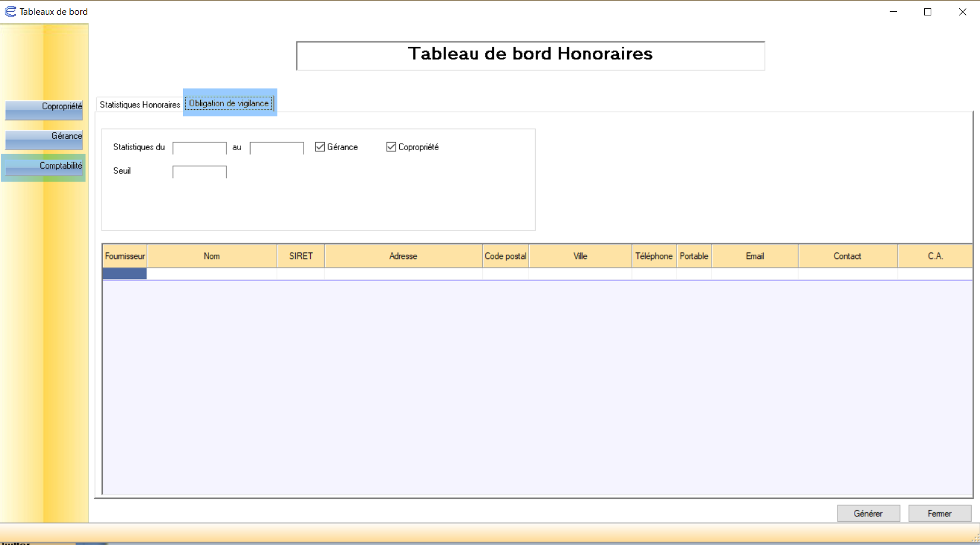Open the Comptabilité sidebar section

(44, 168)
